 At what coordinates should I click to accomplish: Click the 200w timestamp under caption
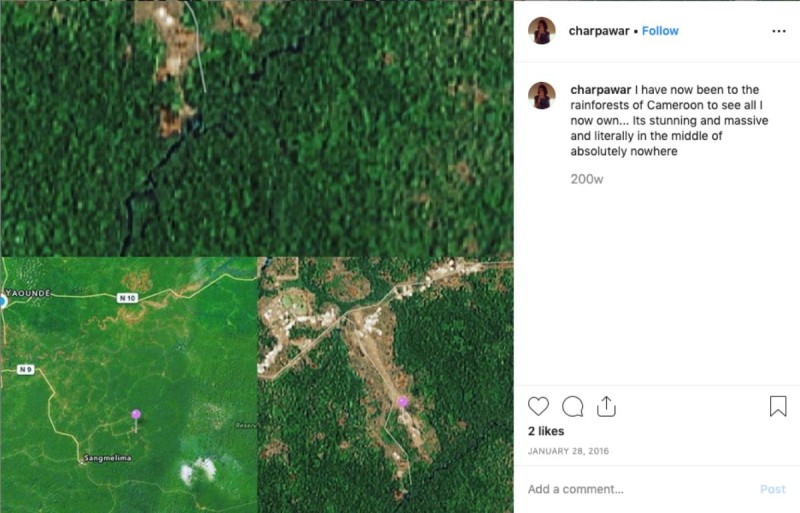click(x=587, y=179)
